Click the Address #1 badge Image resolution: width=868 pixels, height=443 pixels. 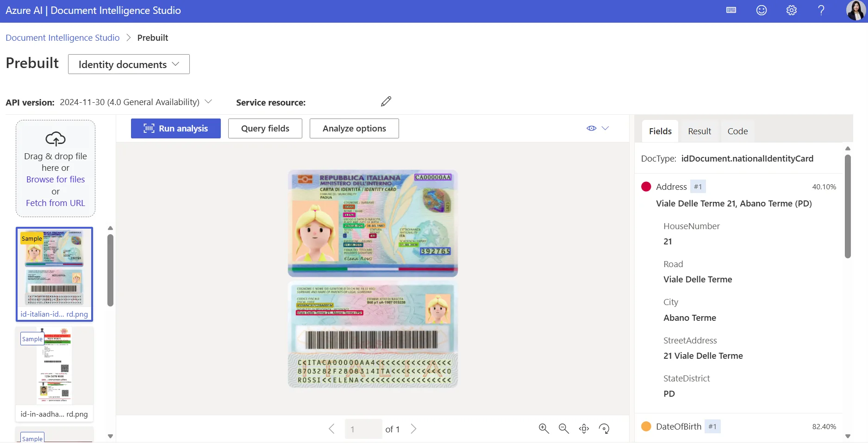[x=698, y=187]
